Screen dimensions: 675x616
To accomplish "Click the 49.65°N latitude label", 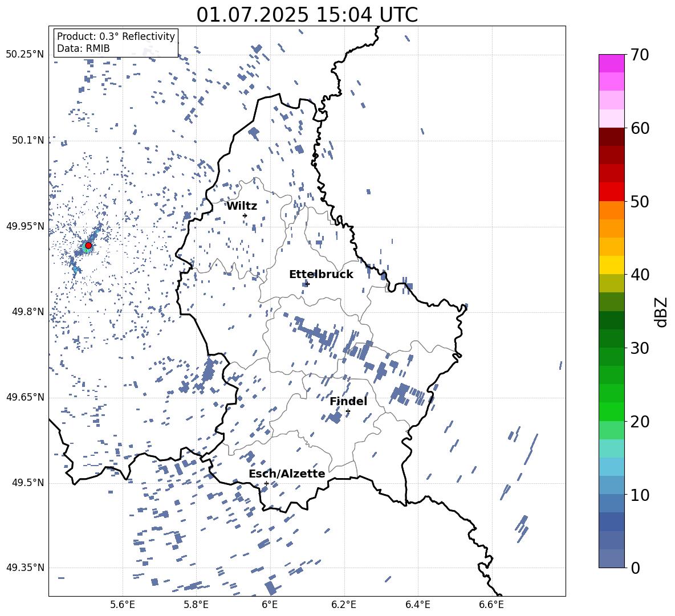I will 25,397.
